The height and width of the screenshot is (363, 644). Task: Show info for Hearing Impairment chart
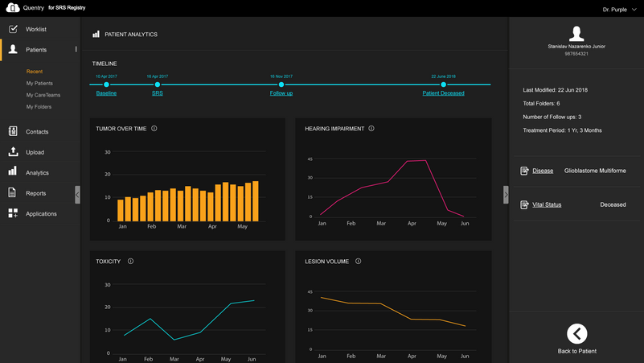pos(371,128)
